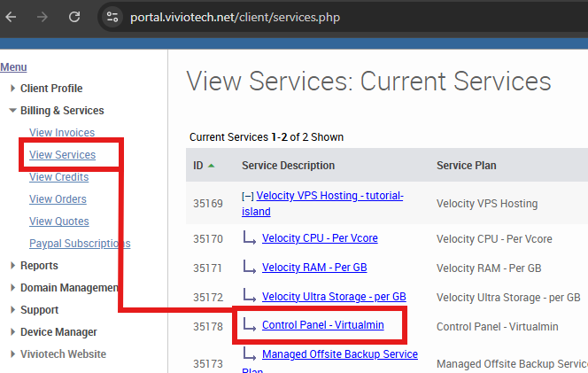
Task: Open site information icon in address bar
Action: point(112,17)
